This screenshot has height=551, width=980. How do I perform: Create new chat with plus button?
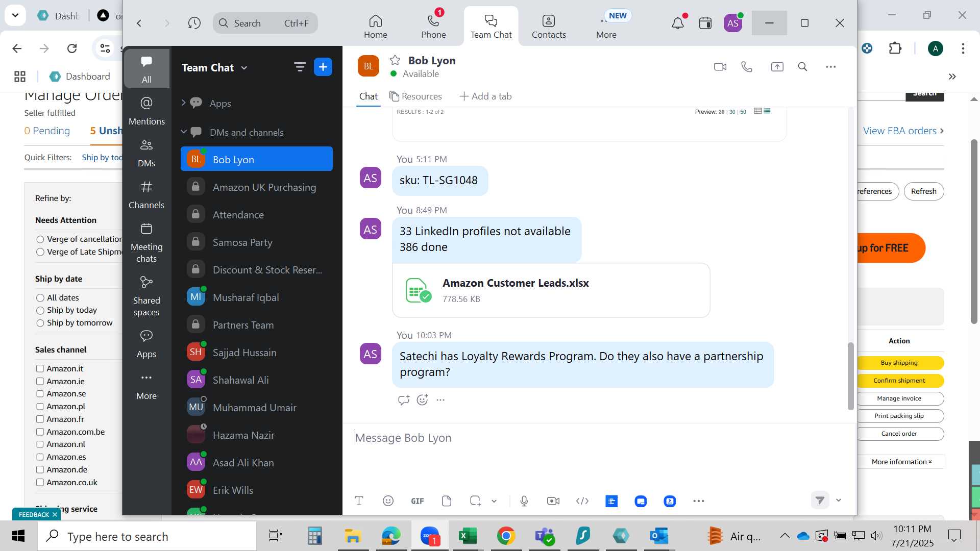click(323, 67)
